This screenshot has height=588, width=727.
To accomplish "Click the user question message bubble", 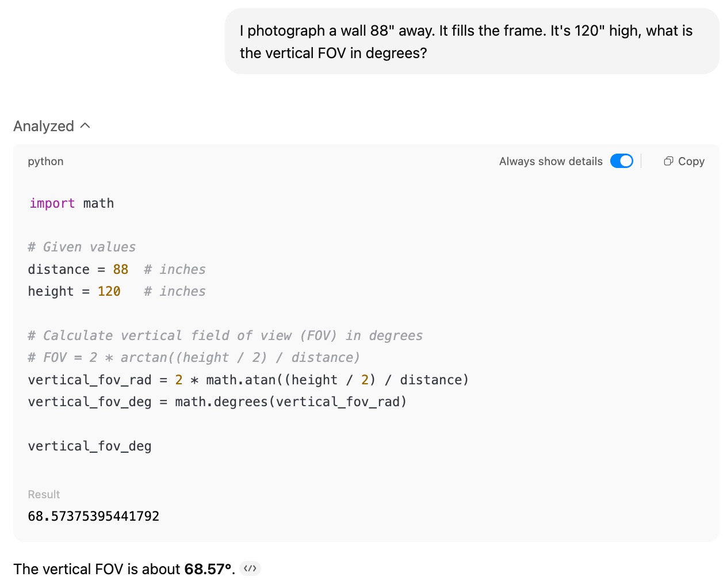I will (472, 41).
